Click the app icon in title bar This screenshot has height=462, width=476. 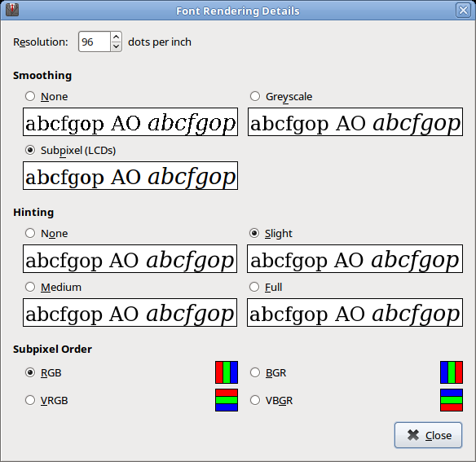(x=12, y=10)
